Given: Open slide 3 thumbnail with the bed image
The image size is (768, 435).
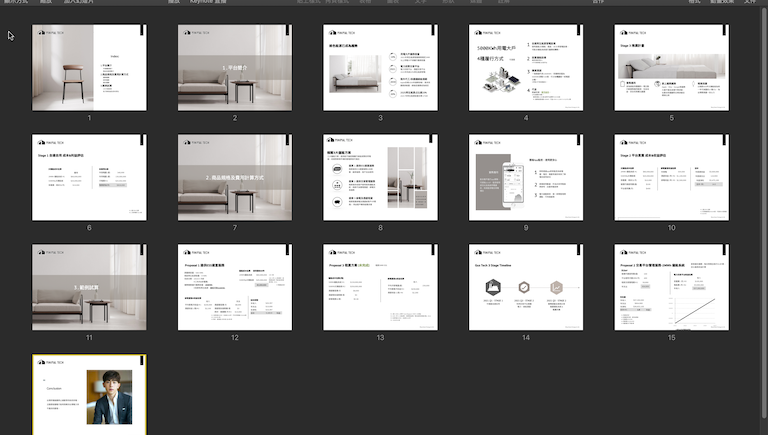Looking at the screenshot, I should (x=380, y=68).
